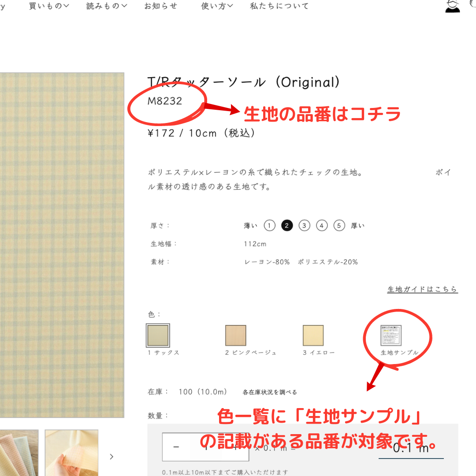Select thickness level 3 circle
The image size is (476, 476).
click(x=305, y=226)
